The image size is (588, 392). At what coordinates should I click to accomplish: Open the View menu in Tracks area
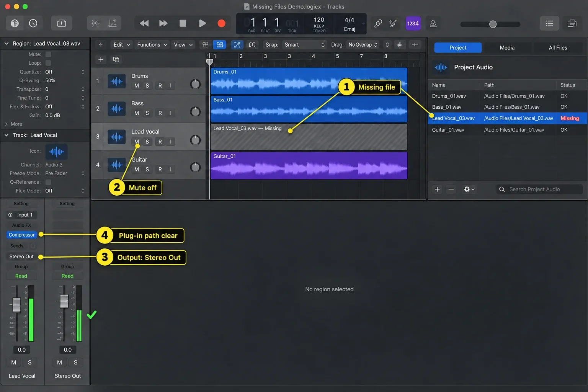coord(183,45)
